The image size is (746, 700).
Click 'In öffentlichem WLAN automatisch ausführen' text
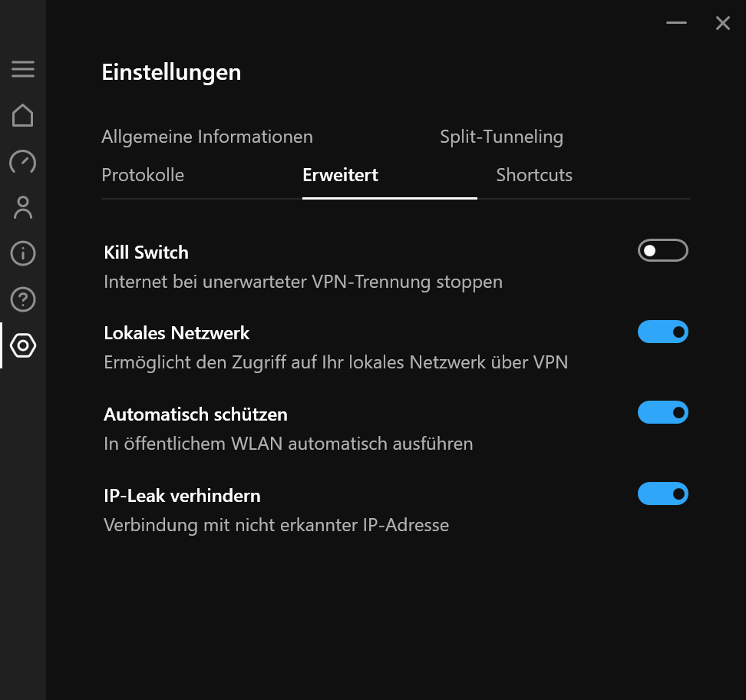289,444
